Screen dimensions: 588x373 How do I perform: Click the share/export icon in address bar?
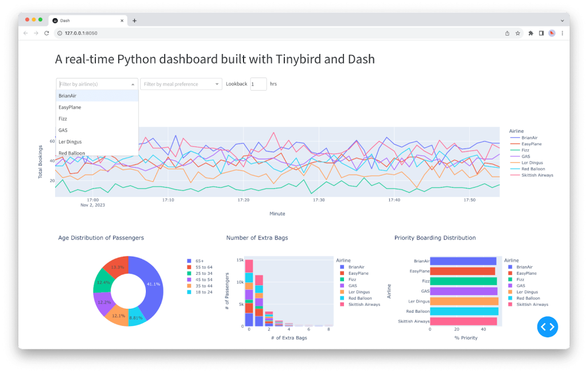coord(506,33)
